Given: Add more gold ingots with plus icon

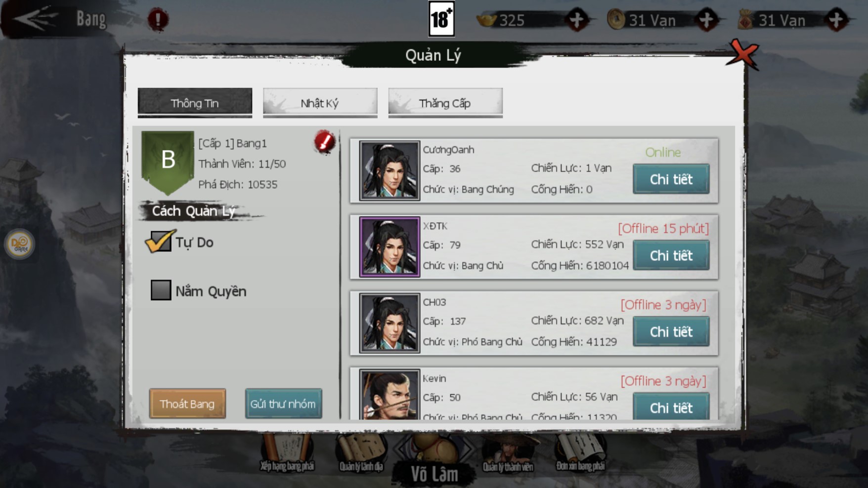Looking at the screenshot, I should point(576,20).
